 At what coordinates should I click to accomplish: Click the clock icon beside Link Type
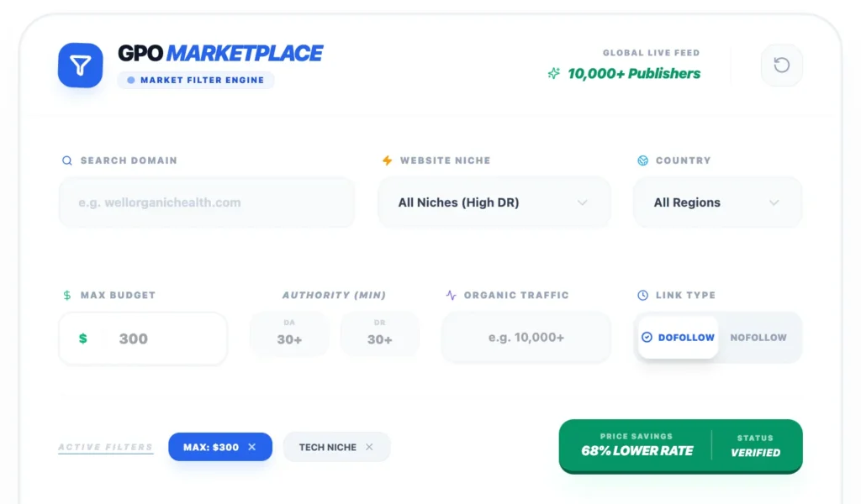[643, 296]
